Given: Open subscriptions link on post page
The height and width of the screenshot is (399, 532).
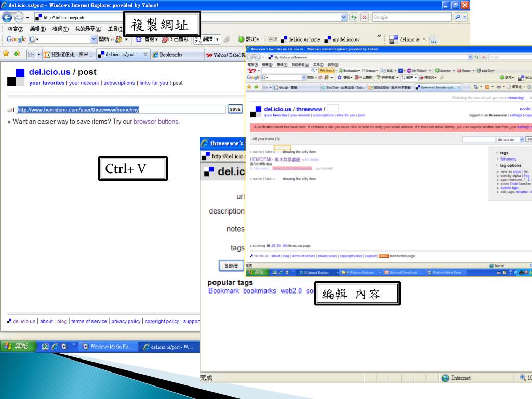Looking at the screenshot, I should [x=119, y=83].
